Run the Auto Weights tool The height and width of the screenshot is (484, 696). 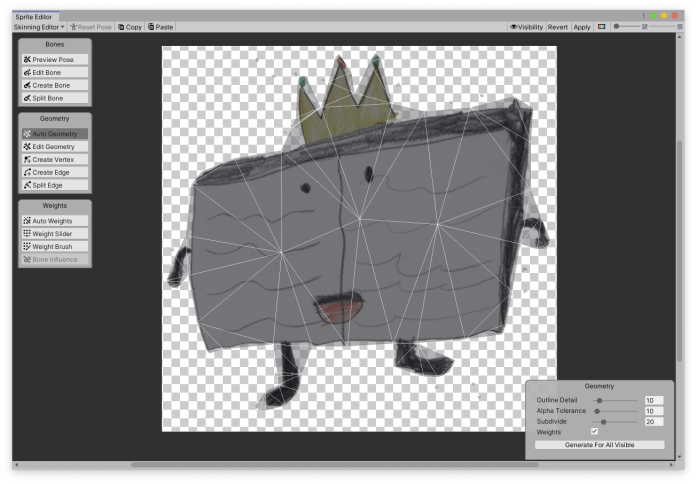pos(55,221)
